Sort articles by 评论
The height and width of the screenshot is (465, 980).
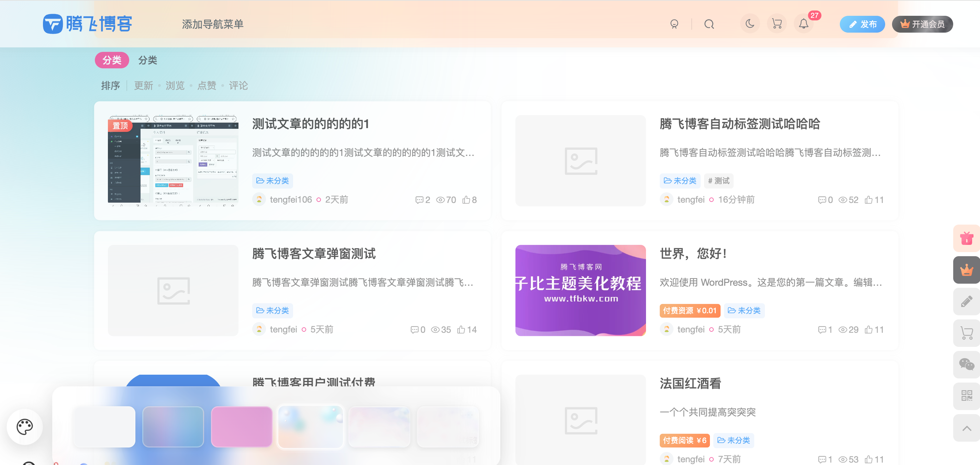pos(238,86)
